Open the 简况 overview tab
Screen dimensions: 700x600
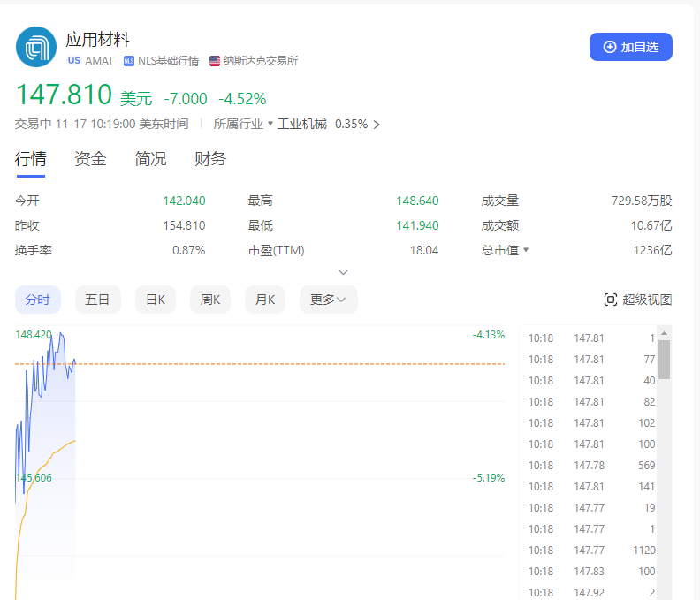(x=150, y=159)
